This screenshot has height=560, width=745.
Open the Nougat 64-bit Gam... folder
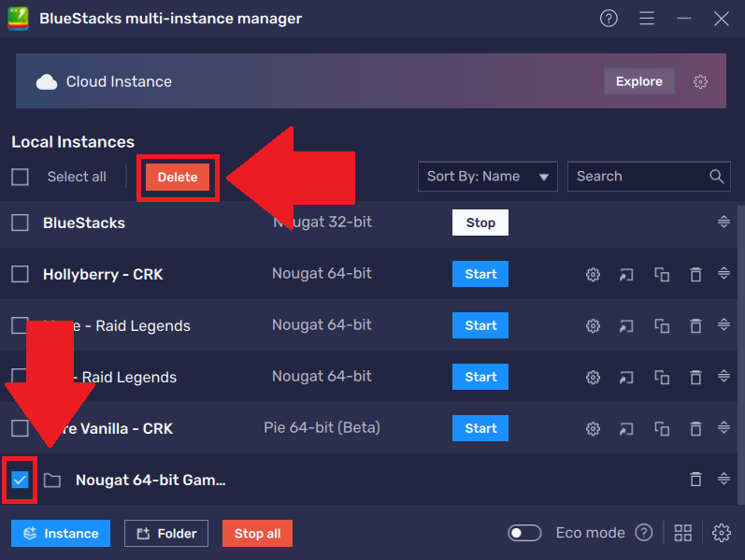pos(150,480)
